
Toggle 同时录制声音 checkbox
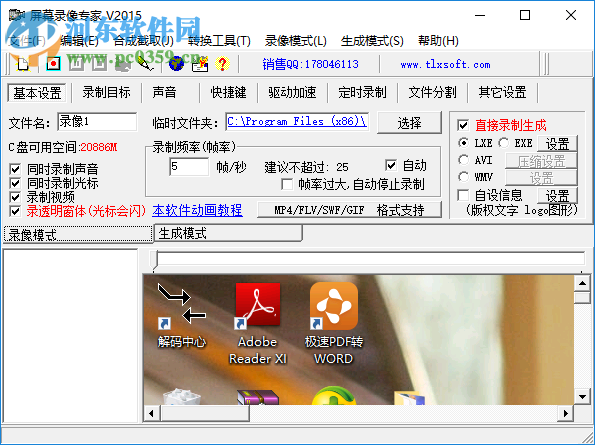tap(15, 169)
